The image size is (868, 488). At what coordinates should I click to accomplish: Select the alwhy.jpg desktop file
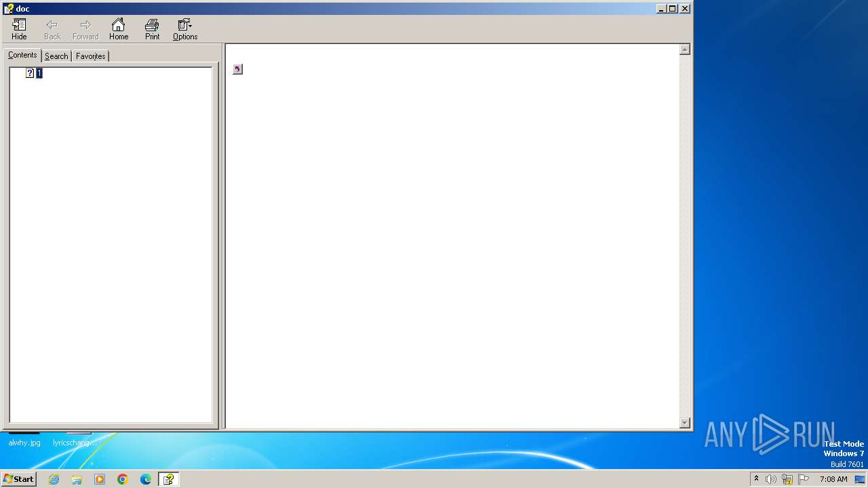24,443
